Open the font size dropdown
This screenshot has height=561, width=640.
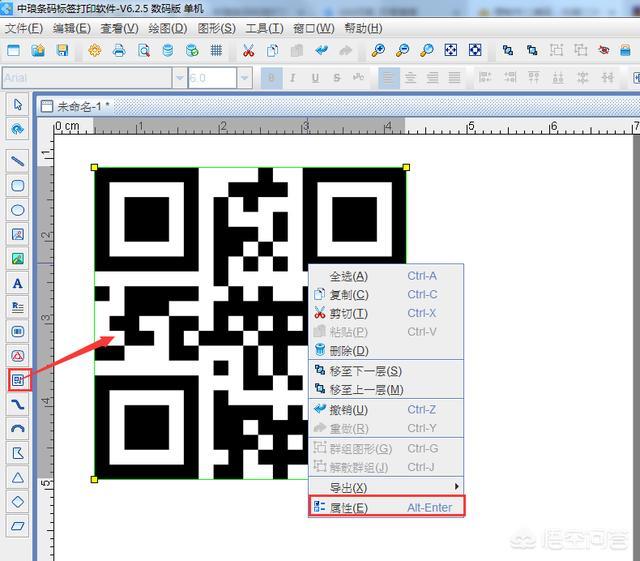[x=244, y=78]
